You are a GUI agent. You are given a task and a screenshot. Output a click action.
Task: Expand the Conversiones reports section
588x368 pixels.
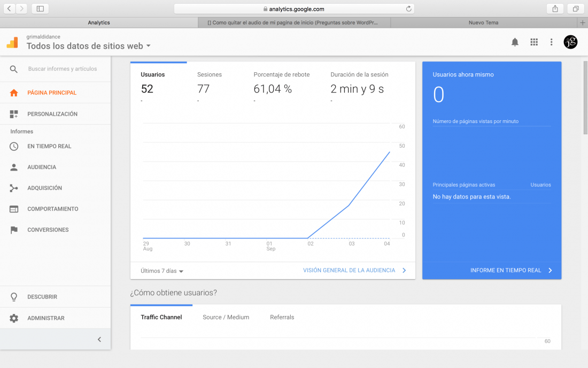tap(56, 230)
